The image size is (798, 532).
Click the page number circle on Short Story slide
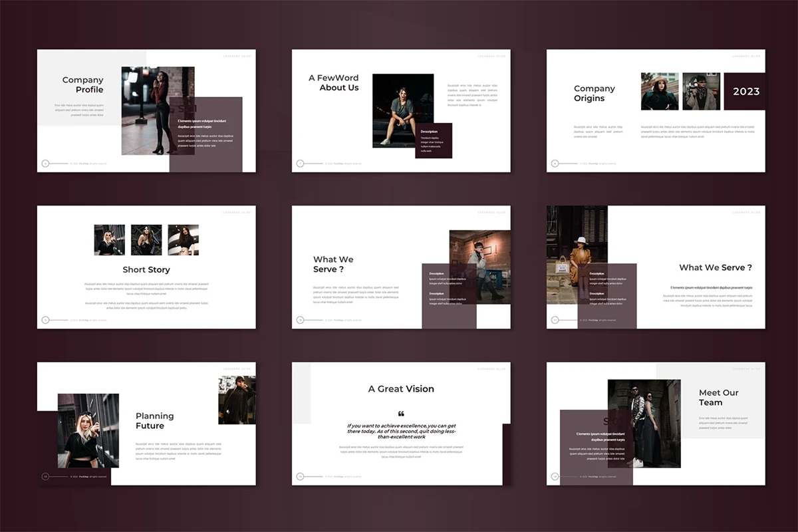(45, 320)
